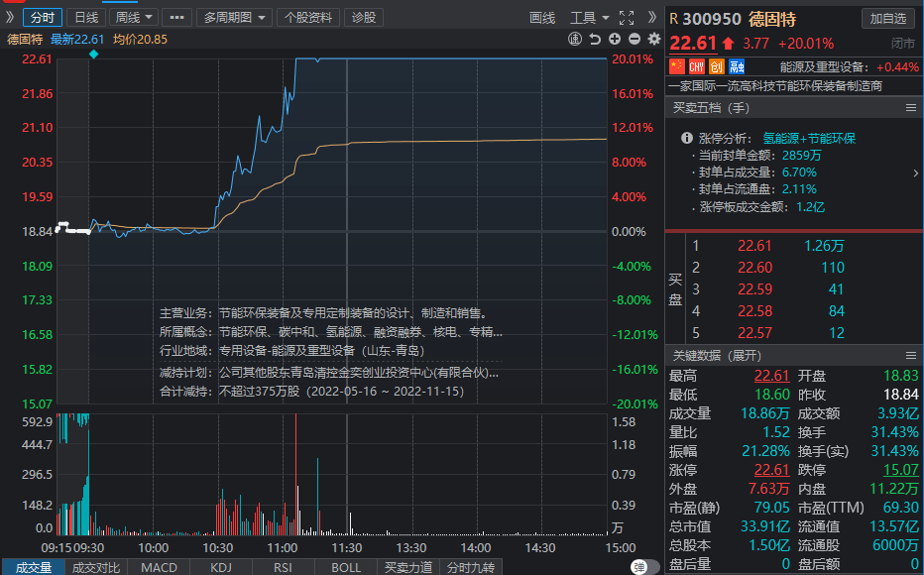Select the 分时九转 indicator tab
Screen dimensions: 924x575
471,567
